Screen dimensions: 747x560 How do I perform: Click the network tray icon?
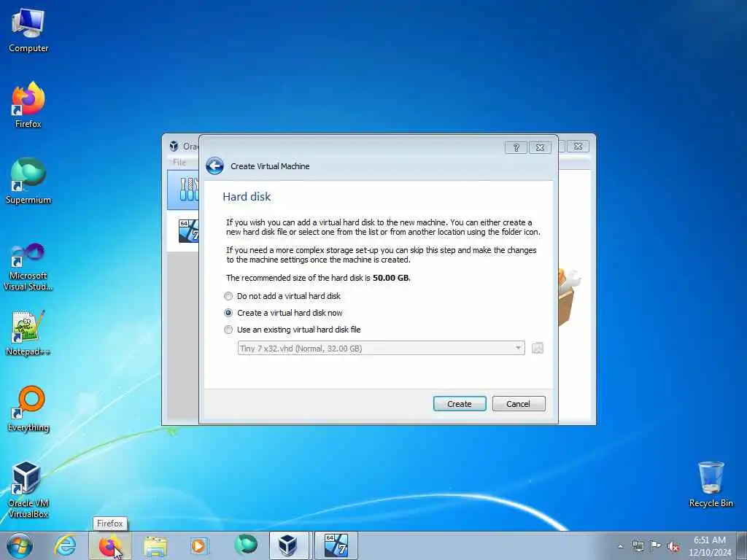(x=638, y=546)
